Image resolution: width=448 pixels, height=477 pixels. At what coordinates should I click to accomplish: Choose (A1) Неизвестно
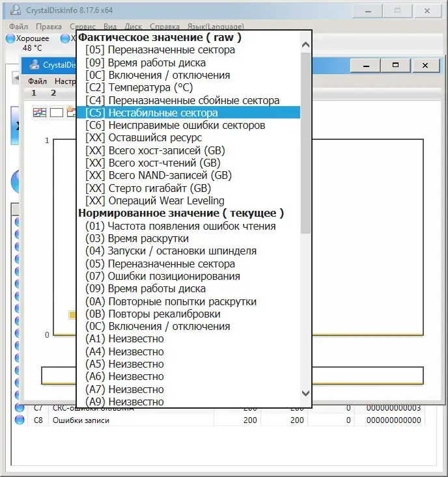point(188,339)
